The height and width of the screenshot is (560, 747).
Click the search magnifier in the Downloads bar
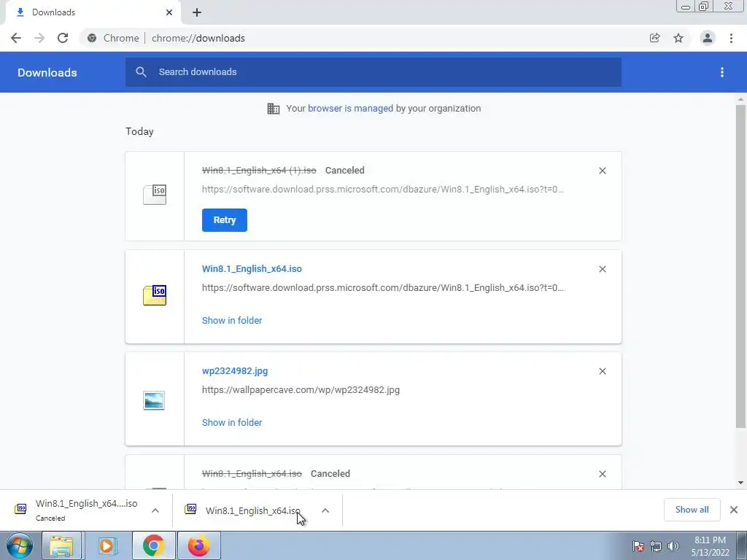(141, 72)
